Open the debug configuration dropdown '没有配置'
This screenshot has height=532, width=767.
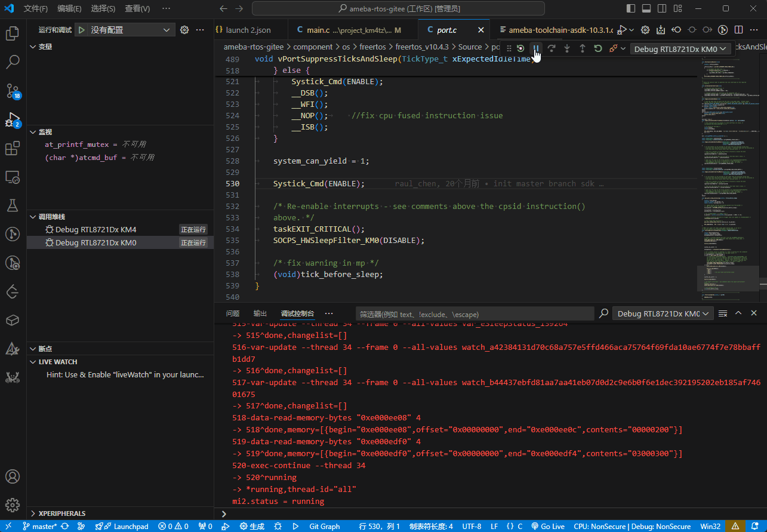point(125,30)
